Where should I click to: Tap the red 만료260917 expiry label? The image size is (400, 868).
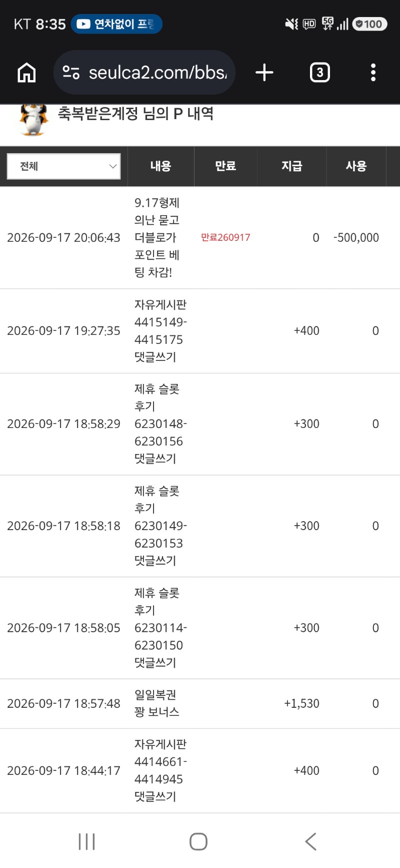[x=225, y=237]
